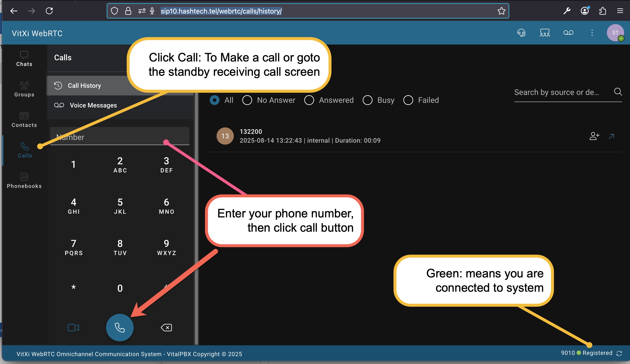Viewport: 630px width, 364px height.
Task: Click the add contact icon for 132200
Action: 594,136
